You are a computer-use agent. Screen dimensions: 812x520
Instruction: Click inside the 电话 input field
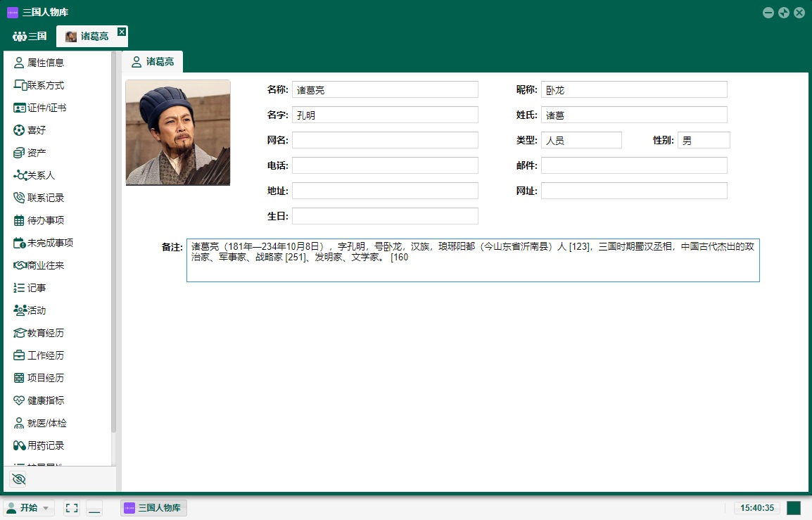385,165
